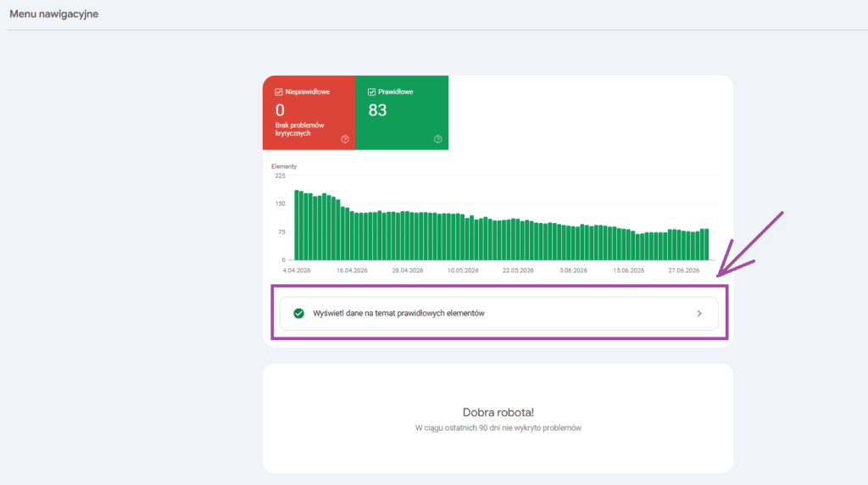Click the chart bar above 22.05.2026
The height and width of the screenshot is (485, 868).
(518, 239)
